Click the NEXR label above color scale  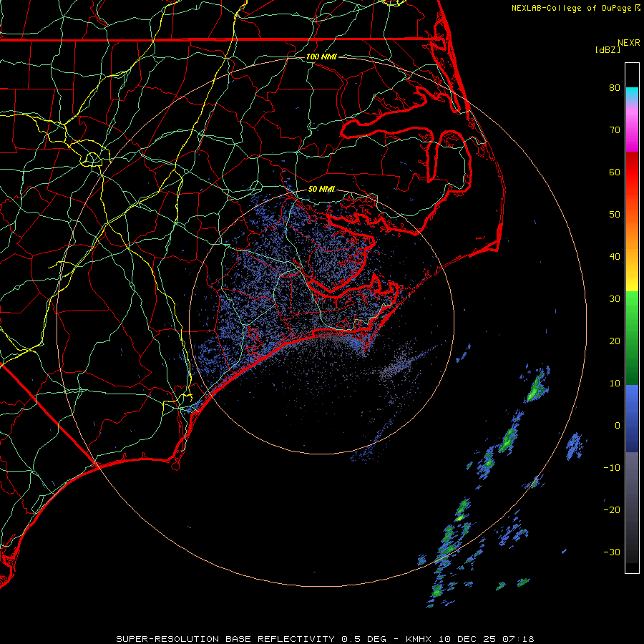click(x=628, y=43)
